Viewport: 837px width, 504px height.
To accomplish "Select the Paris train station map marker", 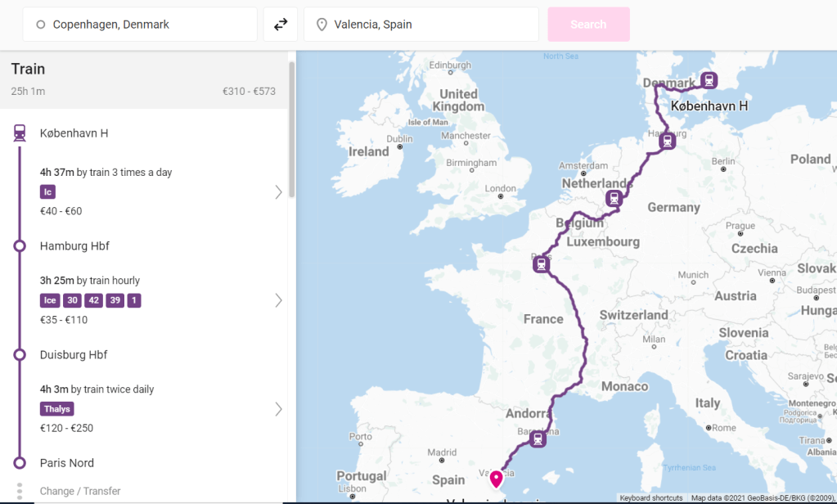I will coord(541,264).
